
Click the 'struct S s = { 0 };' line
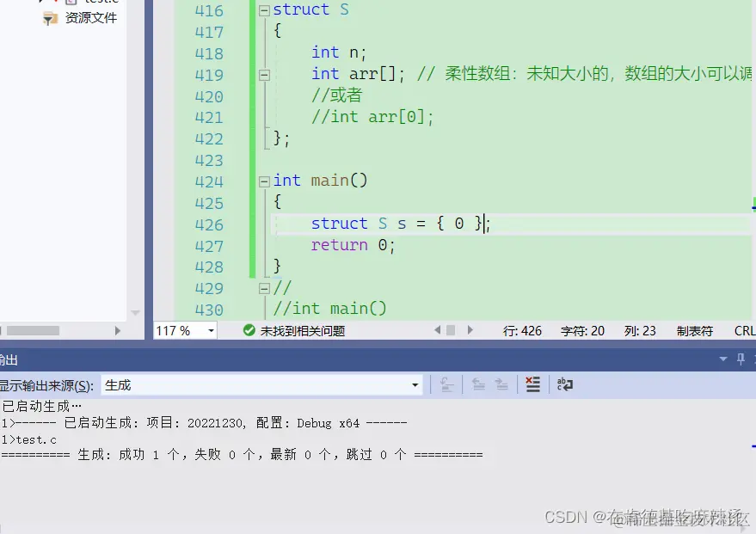click(x=400, y=224)
